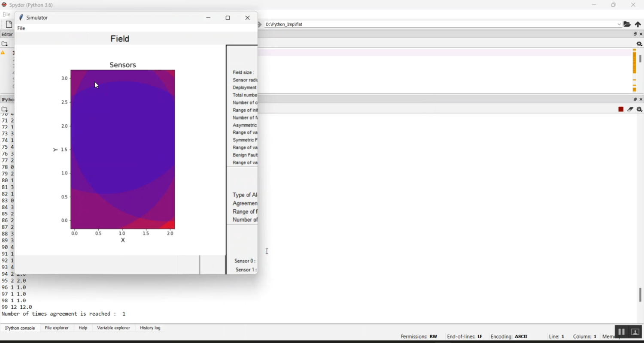
Task: Go to parent directory up arrow
Action: click(x=638, y=24)
